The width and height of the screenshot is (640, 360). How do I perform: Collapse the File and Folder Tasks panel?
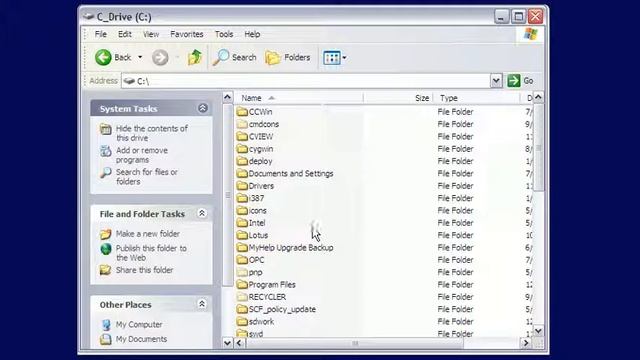(202, 213)
